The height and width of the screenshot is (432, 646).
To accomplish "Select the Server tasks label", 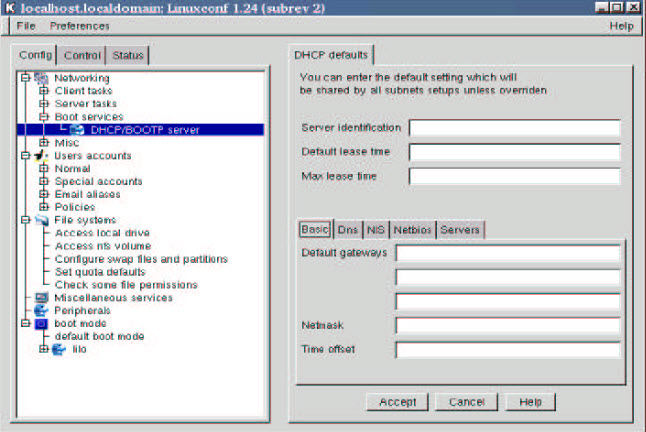I will point(86,104).
